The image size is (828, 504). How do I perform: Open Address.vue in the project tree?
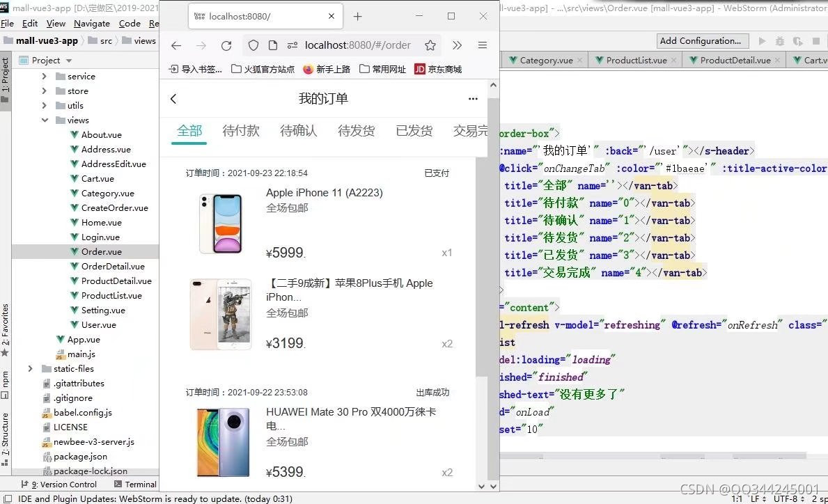click(x=106, y=150)
